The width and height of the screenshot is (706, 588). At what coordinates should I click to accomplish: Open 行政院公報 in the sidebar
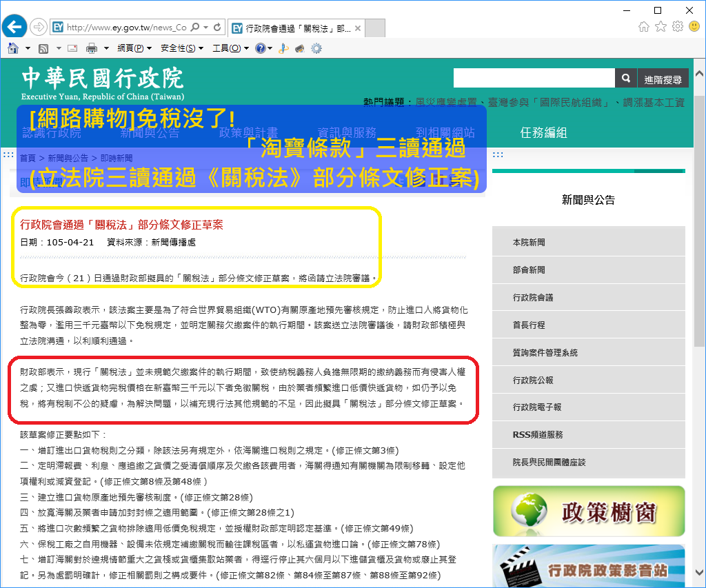tap(589, 380)
